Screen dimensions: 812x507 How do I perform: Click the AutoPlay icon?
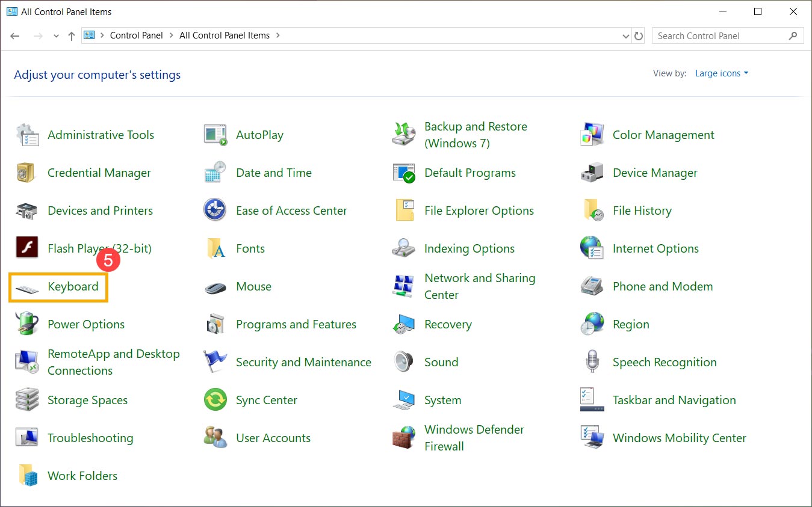click(215, 135)
